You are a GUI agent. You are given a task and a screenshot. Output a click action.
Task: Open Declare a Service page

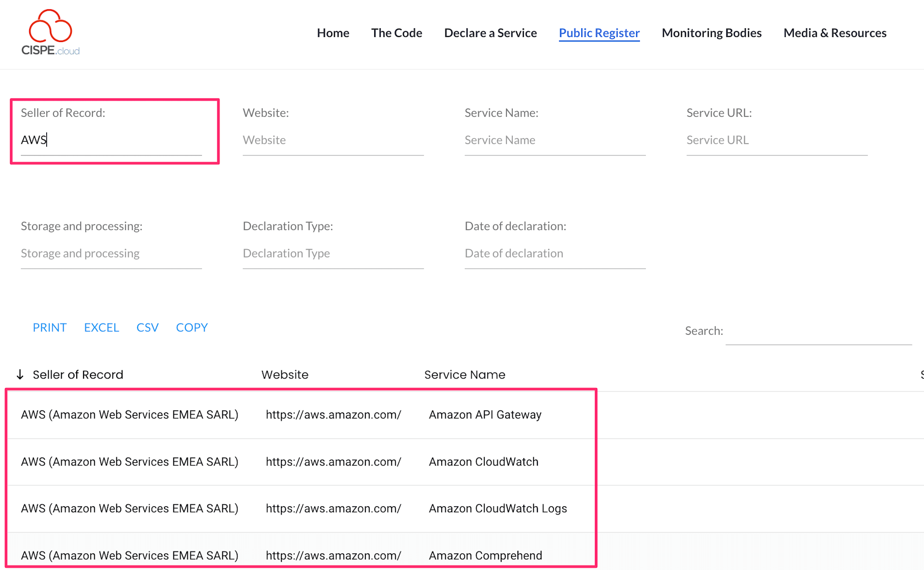pos(490,33)
